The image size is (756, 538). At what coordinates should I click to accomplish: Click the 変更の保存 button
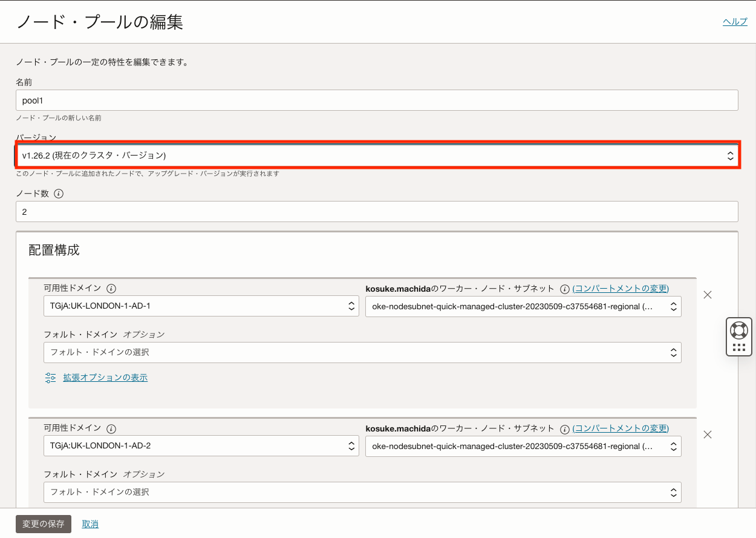(x=42, y=523)
